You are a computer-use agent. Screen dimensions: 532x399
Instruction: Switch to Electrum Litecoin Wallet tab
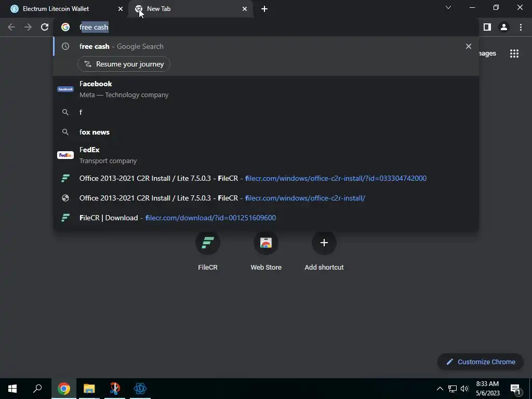66,9
